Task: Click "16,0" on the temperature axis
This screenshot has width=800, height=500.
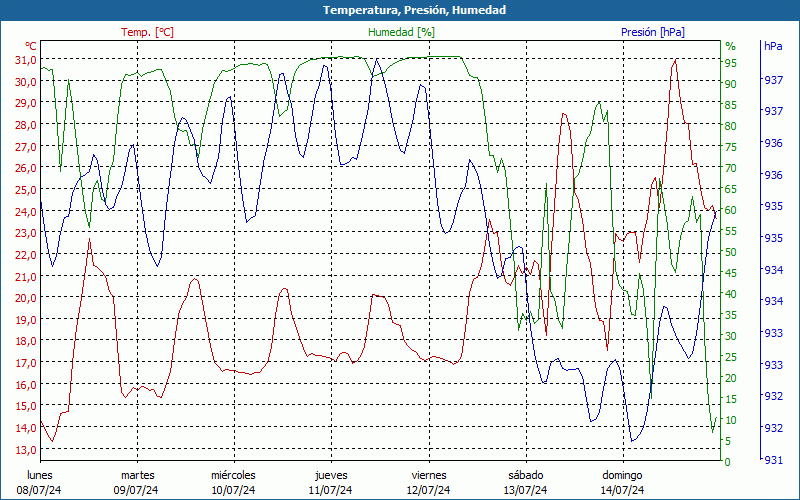Action: [x=26, y=384]
